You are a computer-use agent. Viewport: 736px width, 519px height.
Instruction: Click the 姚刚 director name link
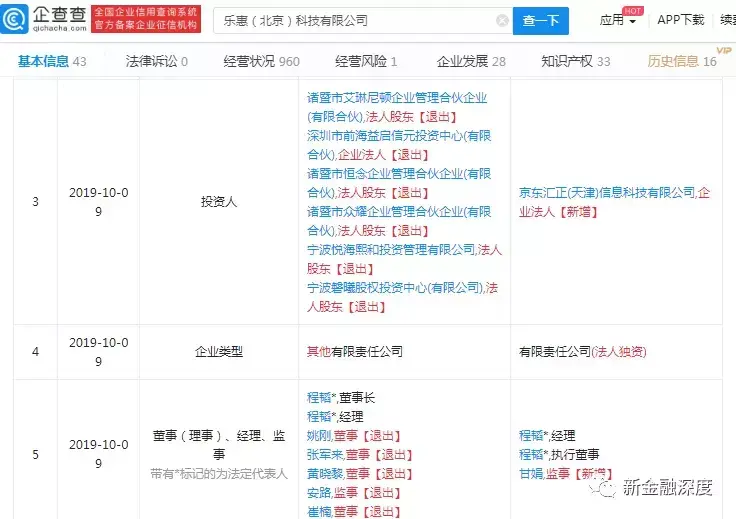pyautogui.click(x=319, y=435)
